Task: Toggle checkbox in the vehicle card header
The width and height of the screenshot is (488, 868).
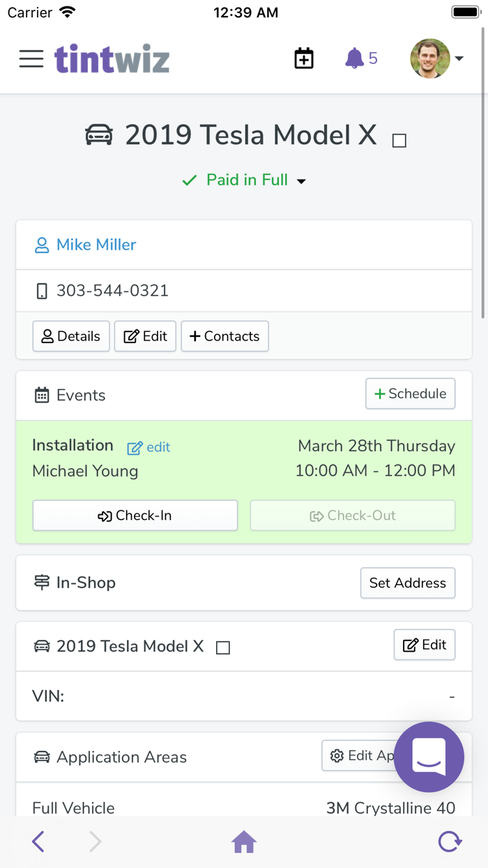Action: coord(223,648)
